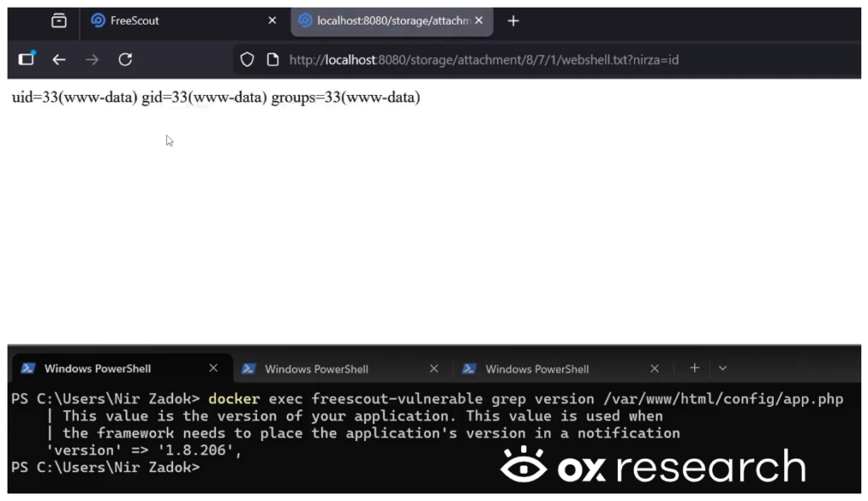The height and width of the screenshot is (501, 868).
Task: Open the tab overview icon left of FreeScout
Action: click(58, 20)
